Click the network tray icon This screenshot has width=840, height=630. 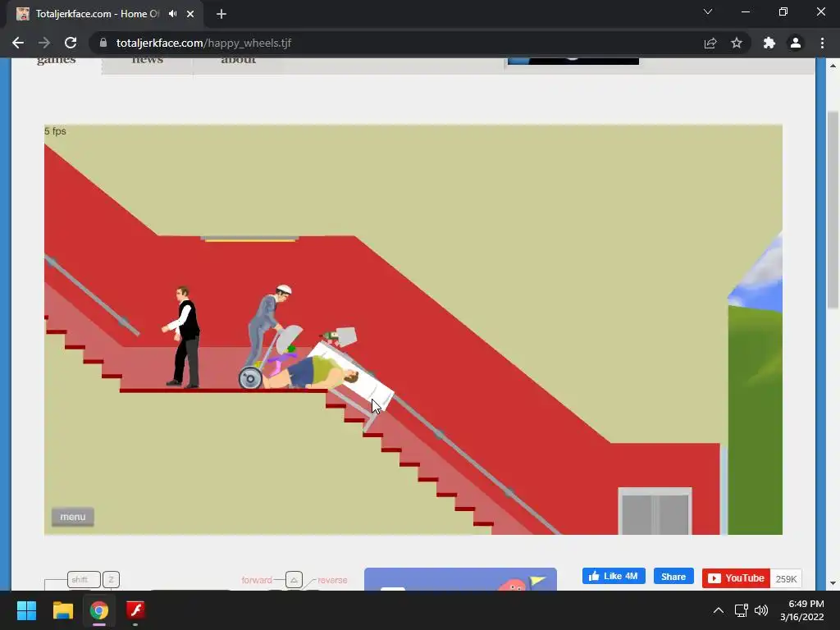coord(742,610)
